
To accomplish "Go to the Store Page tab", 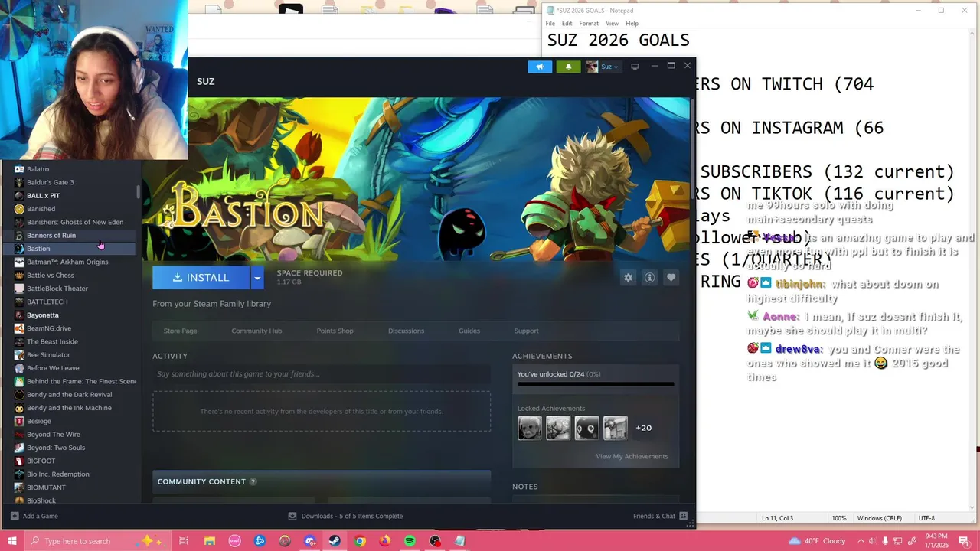I will [180, 331].
